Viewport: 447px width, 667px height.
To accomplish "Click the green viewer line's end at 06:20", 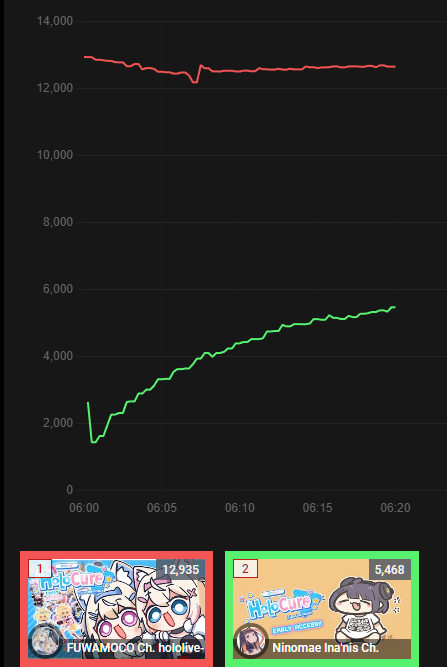I will coord(394,307).
